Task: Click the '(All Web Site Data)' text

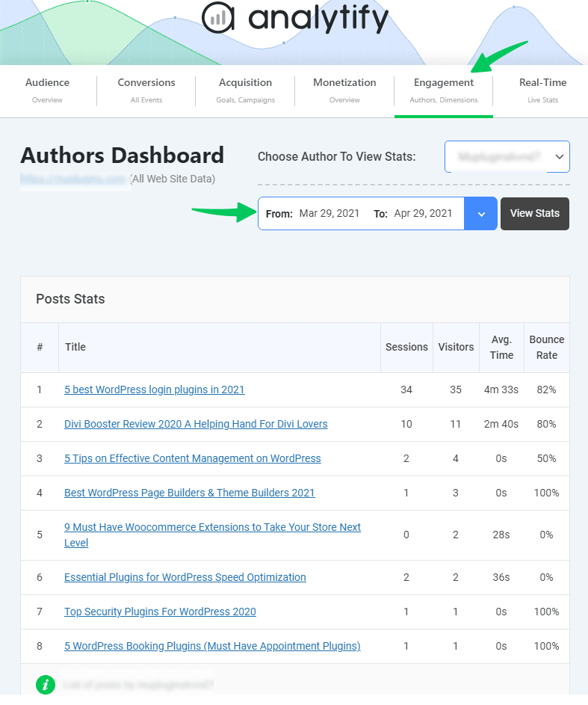Action: click(173, 179)
